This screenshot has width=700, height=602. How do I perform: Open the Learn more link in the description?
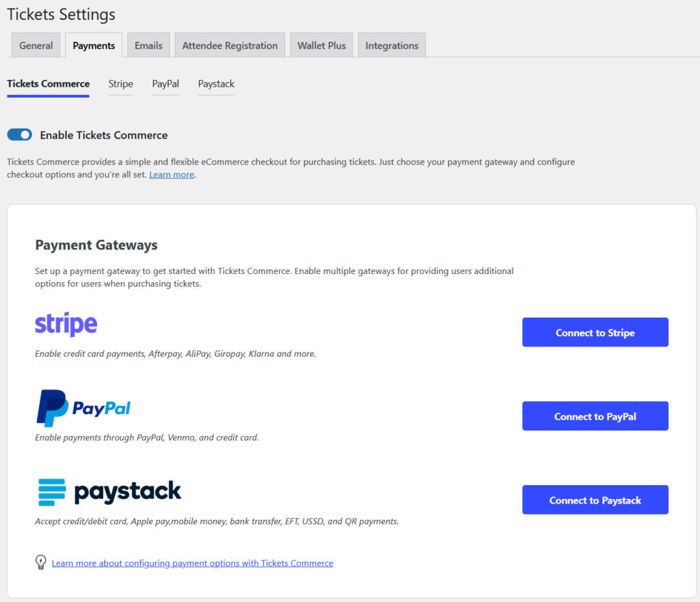click(171, 174)
